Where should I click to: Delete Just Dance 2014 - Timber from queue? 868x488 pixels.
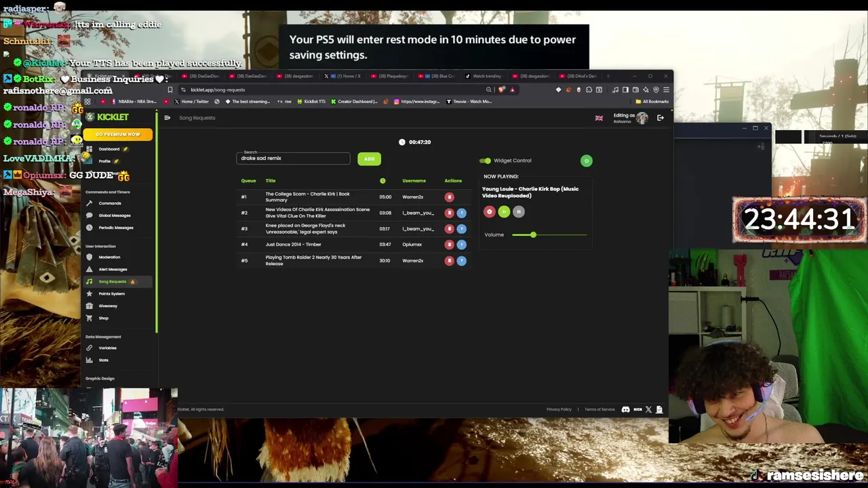(449, 245)
